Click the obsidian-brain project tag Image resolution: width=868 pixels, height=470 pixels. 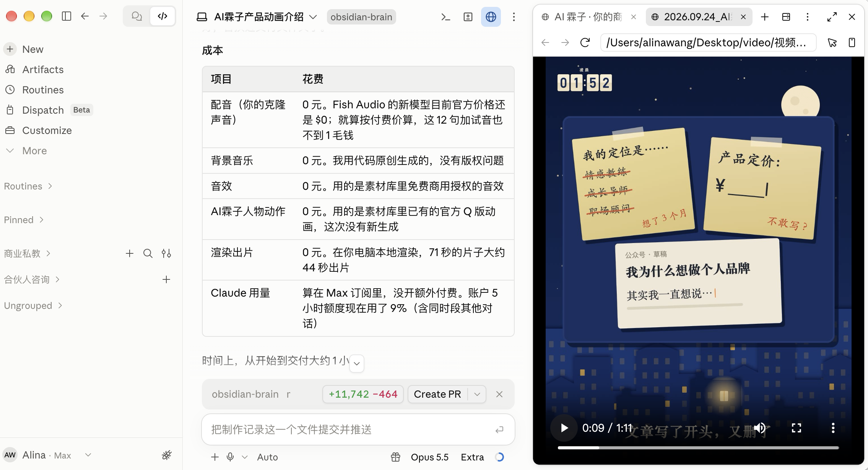click(x=361, y=17)
